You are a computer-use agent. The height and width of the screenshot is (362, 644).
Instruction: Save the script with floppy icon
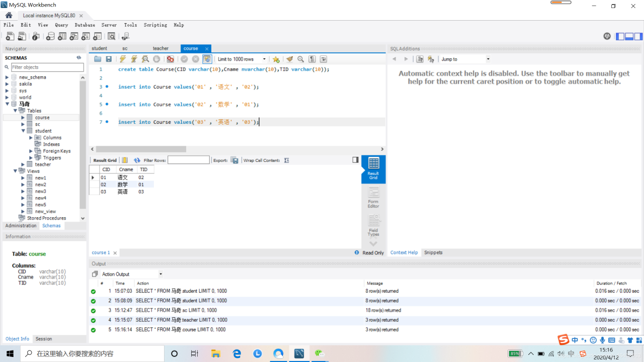coord(109,59)
